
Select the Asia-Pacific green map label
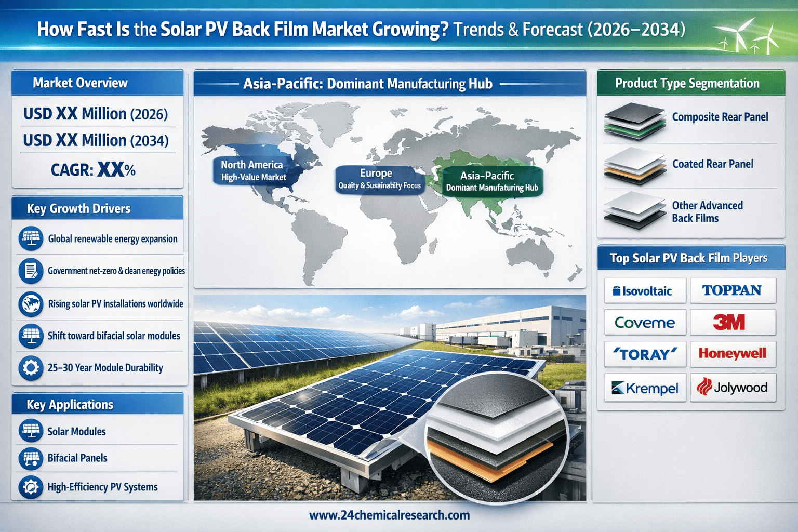click(x=491, y=181)
